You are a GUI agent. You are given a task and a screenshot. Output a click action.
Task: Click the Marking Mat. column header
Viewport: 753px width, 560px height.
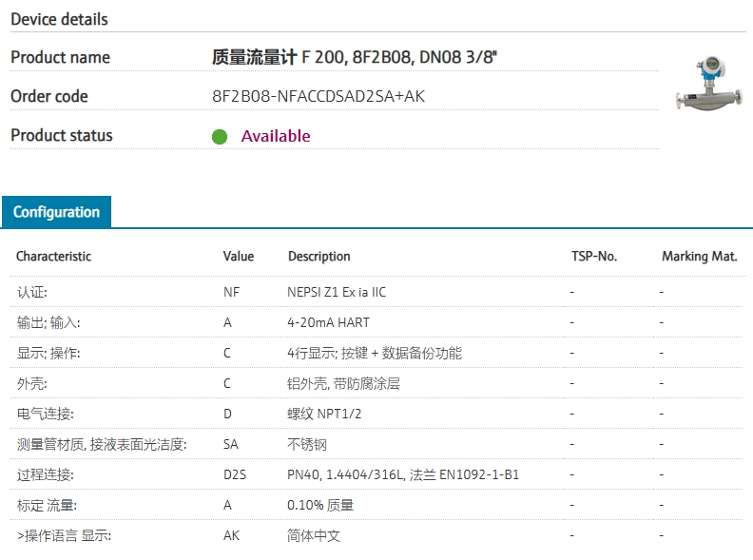pos(699,257)
